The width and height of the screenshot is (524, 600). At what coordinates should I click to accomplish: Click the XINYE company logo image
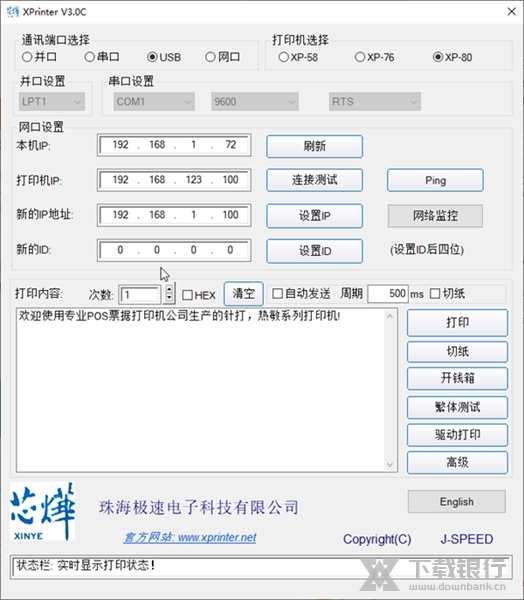(42, 512)
